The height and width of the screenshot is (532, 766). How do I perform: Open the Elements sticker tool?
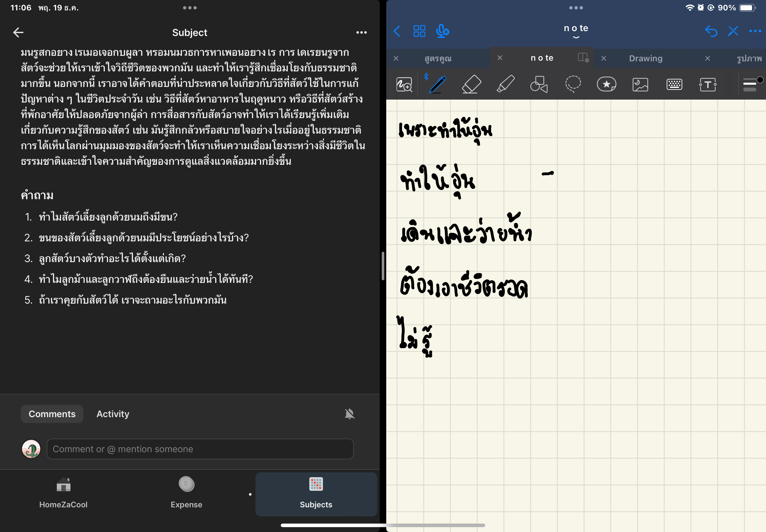point(606,84)
